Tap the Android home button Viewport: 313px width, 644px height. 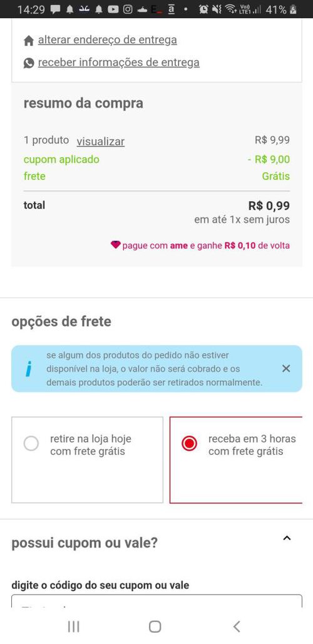click(155, 626)
